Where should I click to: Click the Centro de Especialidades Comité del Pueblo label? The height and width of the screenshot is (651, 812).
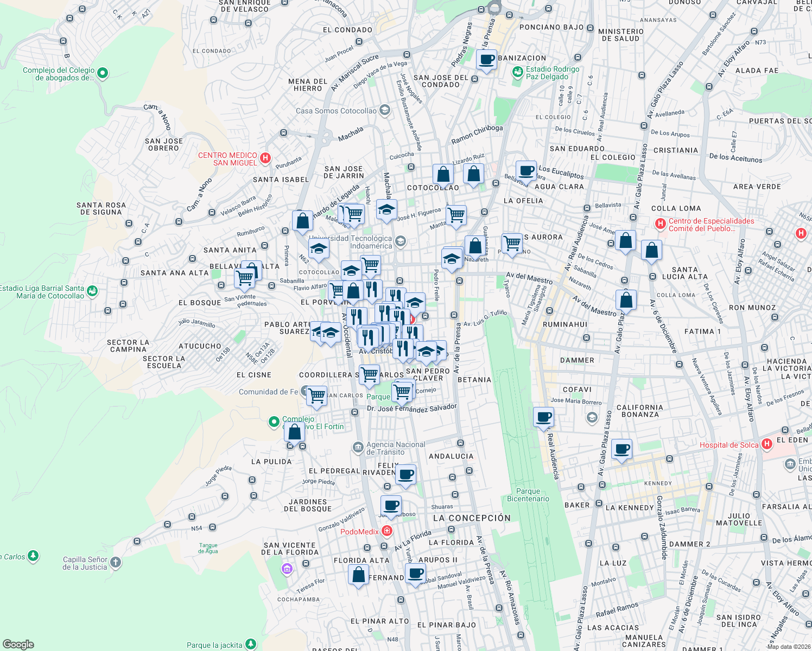(x=711, y=224)
